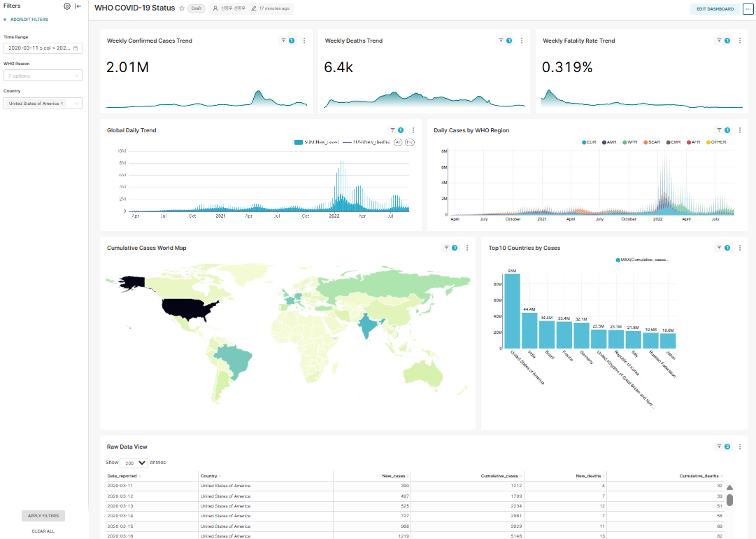Sort table by Cumulative_deaths column header
Viewport: 756px width, 539px height.
coord(699,476)
